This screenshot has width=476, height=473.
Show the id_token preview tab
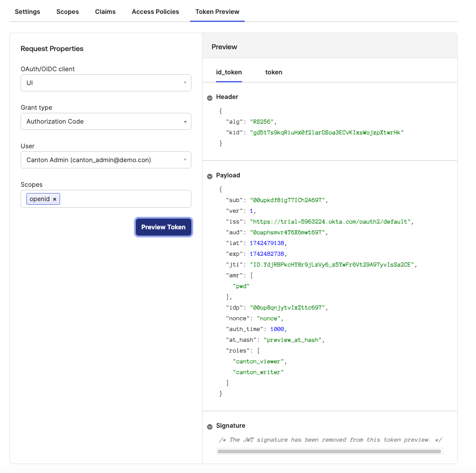tap(229, 72)
